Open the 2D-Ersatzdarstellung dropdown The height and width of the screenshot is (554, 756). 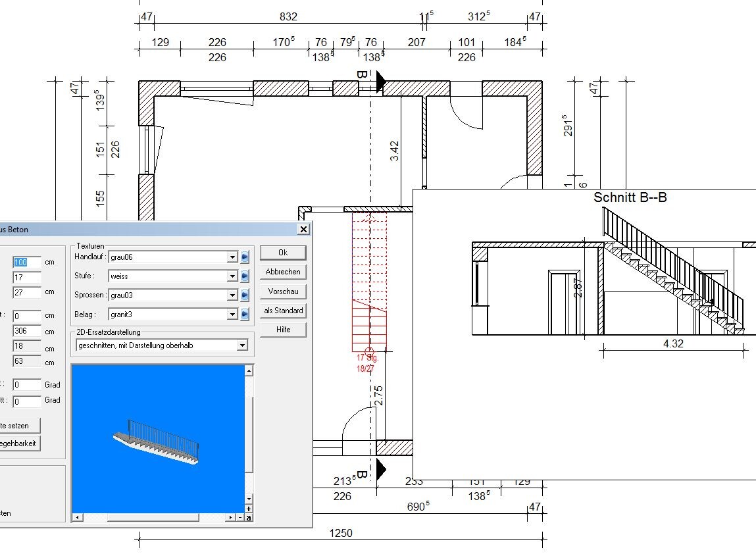(x=242, y=345)
